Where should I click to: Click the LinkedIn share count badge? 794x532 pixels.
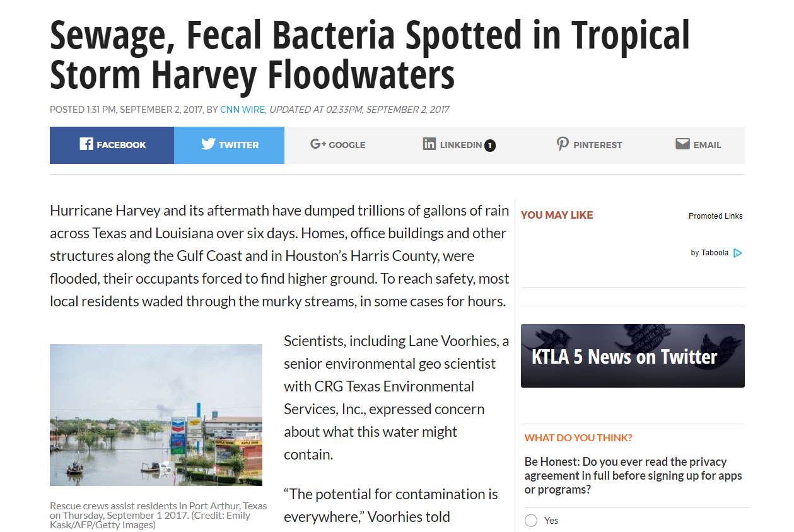pos(490,146)
